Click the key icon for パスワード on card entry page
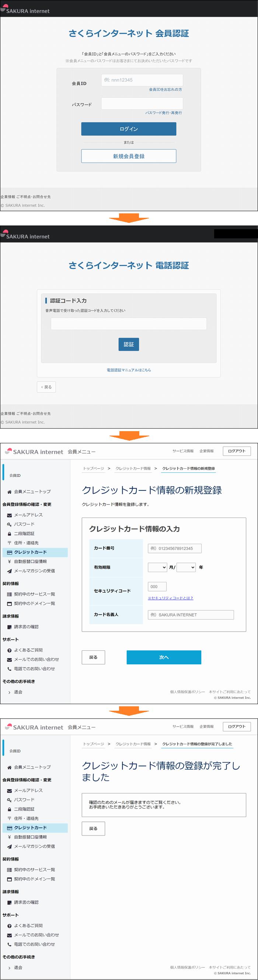Screen dimensions: 258x980 tap(10, 524)
